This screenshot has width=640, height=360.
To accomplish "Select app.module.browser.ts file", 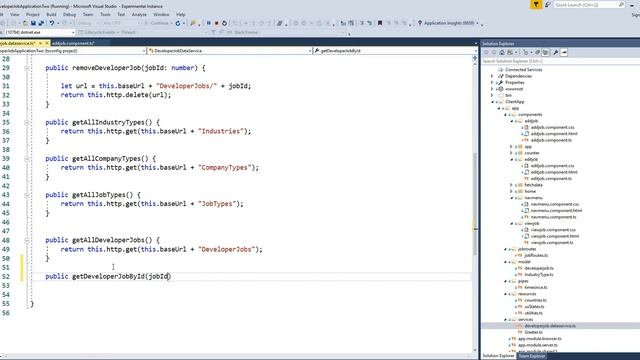I will point(540,339).
